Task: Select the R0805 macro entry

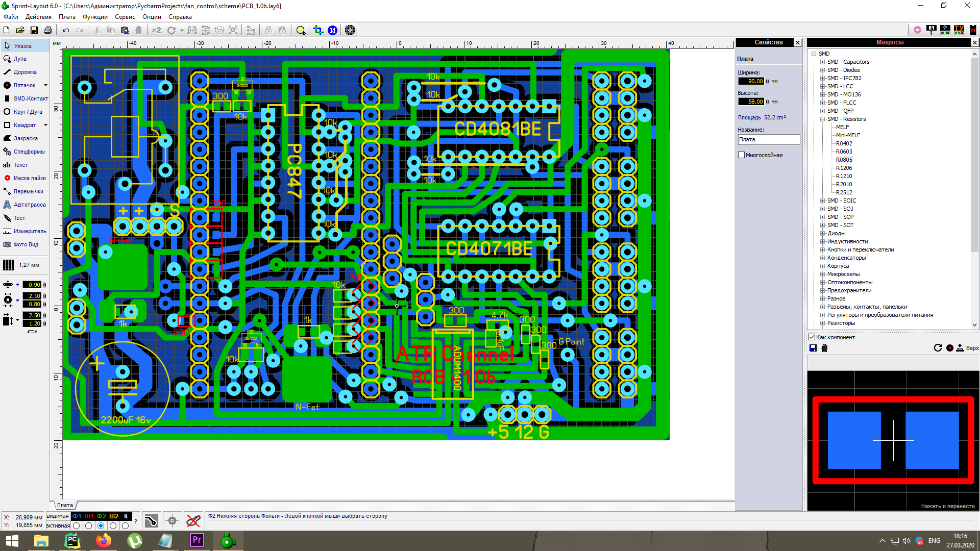Action: click(x=844, y=160)
